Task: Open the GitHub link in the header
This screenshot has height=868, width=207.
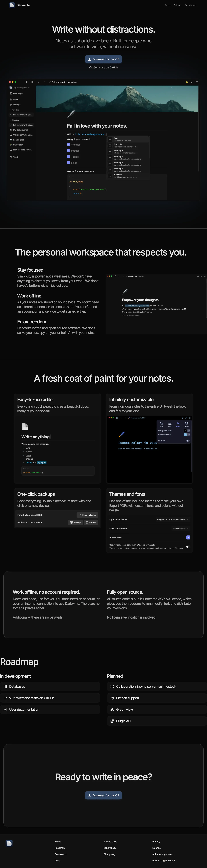Action: click(x=177, y=5)
